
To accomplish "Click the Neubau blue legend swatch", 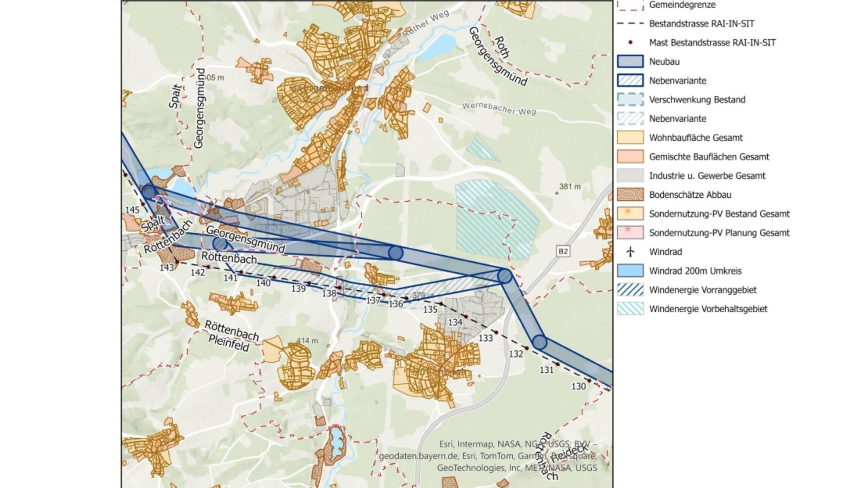I will coord(630,61).
